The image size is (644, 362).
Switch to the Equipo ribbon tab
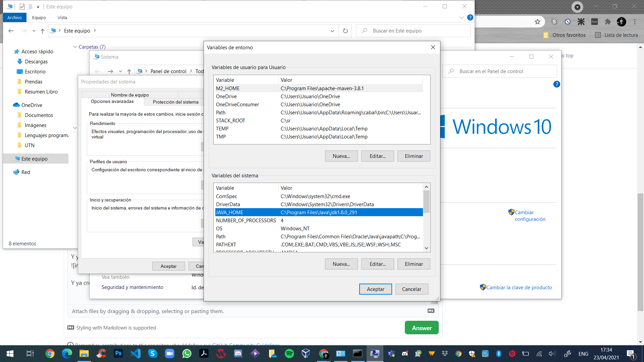tap(39, 17)
